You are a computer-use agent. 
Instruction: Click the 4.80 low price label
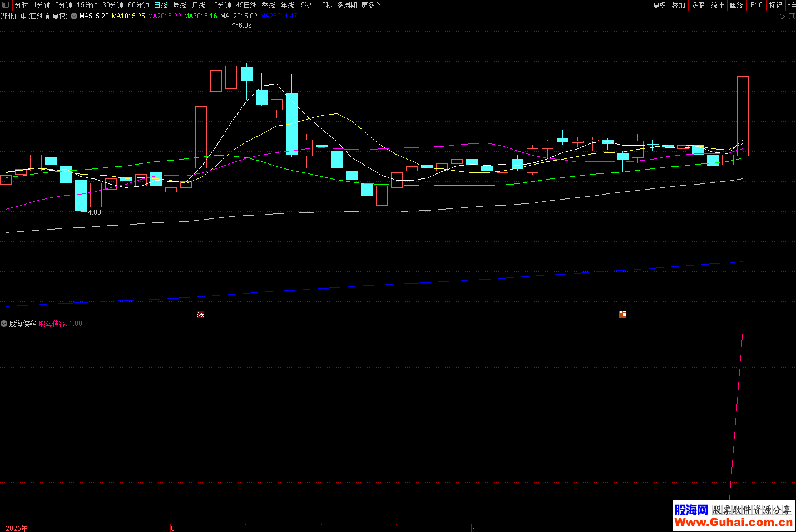click(95, 212)
